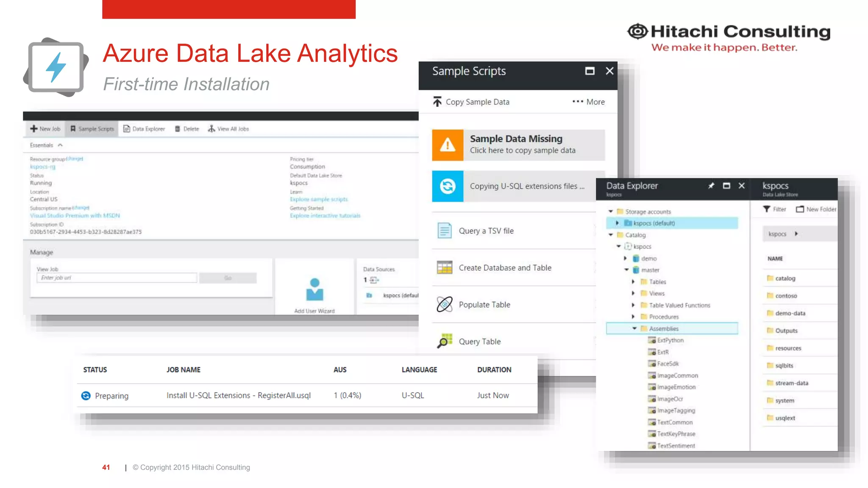
Task: Select the ImageEmotion assembly
Action: click(x=672, y=387)
